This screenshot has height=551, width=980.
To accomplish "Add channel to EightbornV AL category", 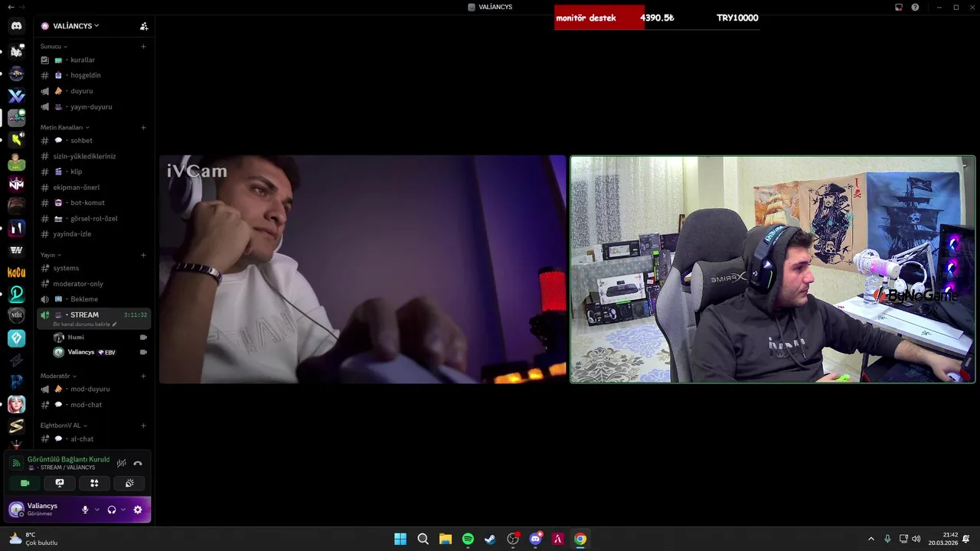I will click(143, 425).
